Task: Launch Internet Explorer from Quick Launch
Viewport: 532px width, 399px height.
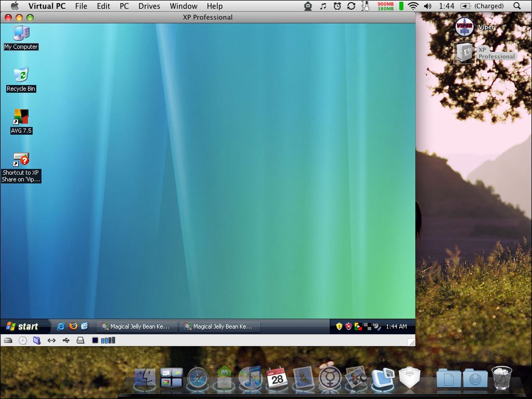Action: click(61, 326)
